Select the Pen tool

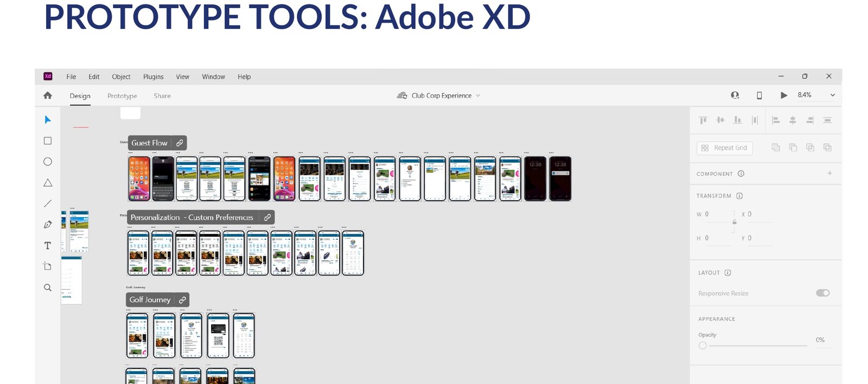click(48, 225)
